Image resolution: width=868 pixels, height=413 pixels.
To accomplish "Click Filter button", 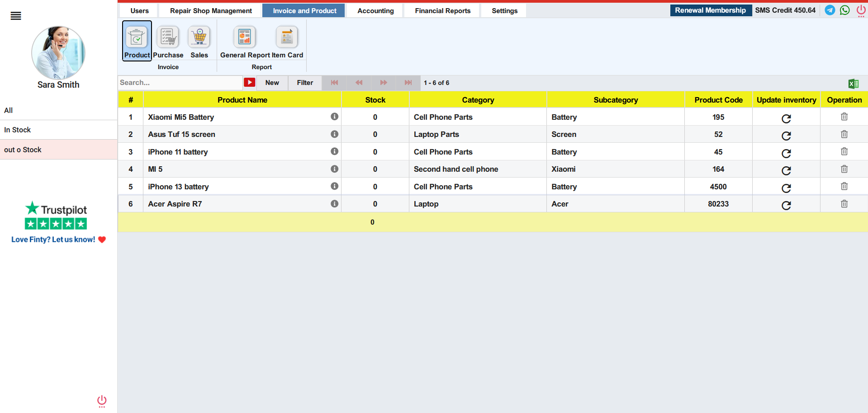I will pos(305,83).
